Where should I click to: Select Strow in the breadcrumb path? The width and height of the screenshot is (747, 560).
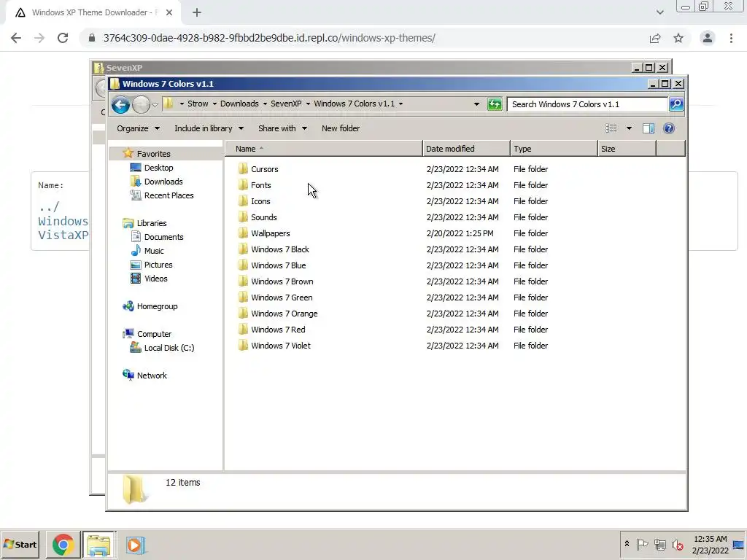198,104
